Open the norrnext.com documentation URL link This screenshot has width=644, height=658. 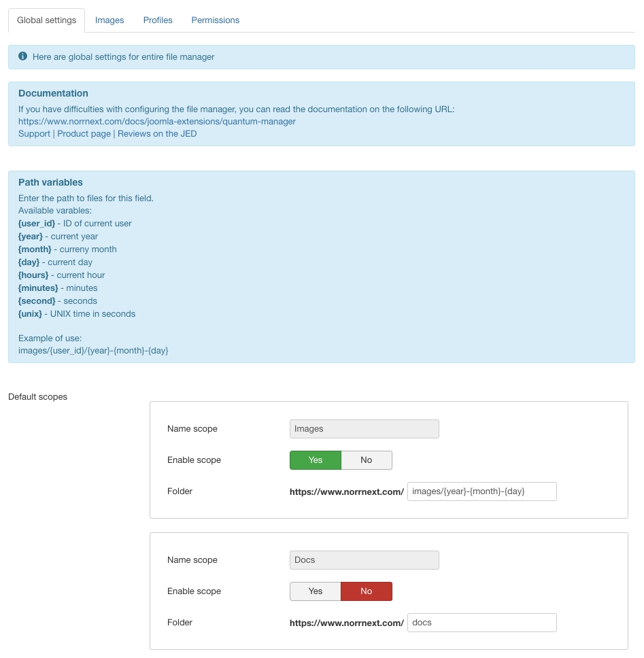(x=156, y=122)
